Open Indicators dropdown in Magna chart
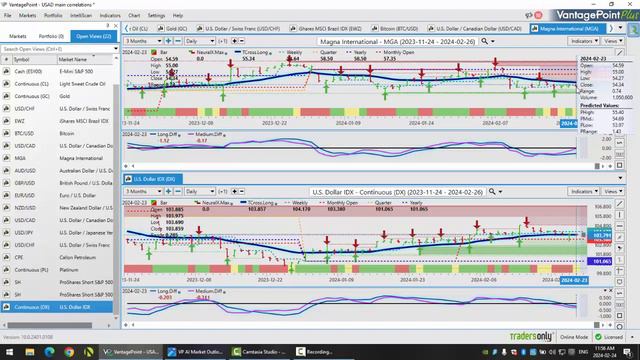This screenshot has height=360, width=640. coord(584,41)
